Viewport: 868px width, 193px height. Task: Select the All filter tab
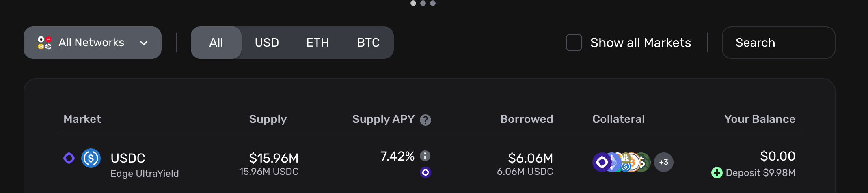click(216, 43)
